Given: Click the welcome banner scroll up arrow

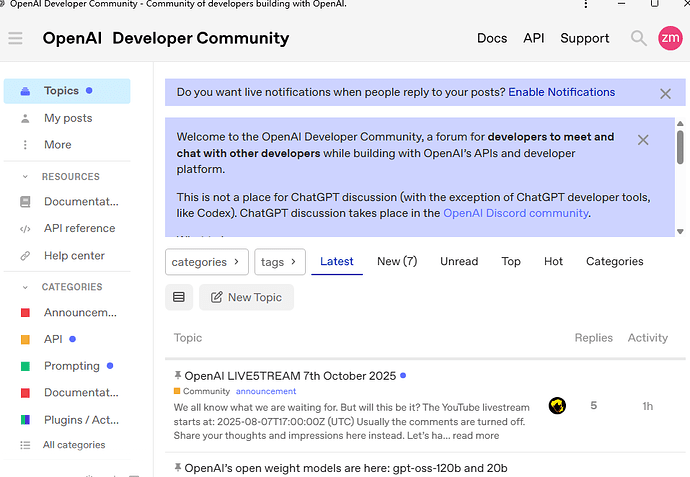Looking at the screenshot, I should [x=680, y=124].
